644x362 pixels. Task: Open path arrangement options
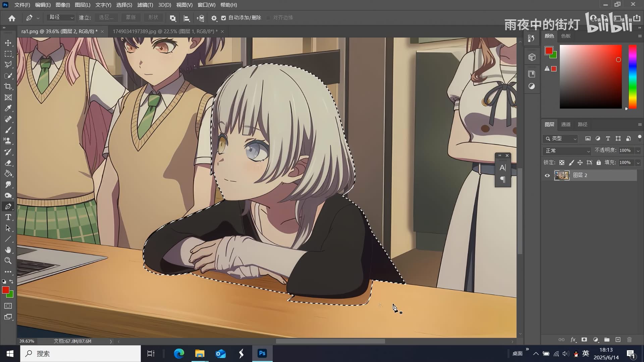click(201, 18)
